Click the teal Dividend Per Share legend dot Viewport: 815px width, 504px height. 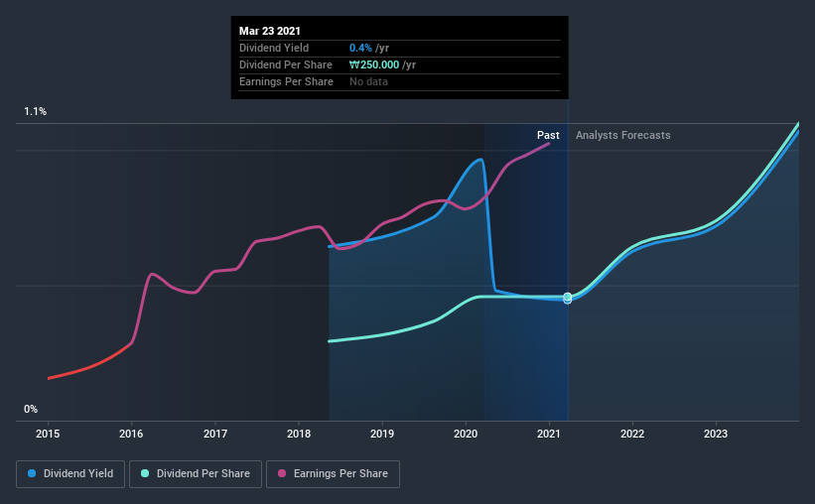click(x=145, y=473)
